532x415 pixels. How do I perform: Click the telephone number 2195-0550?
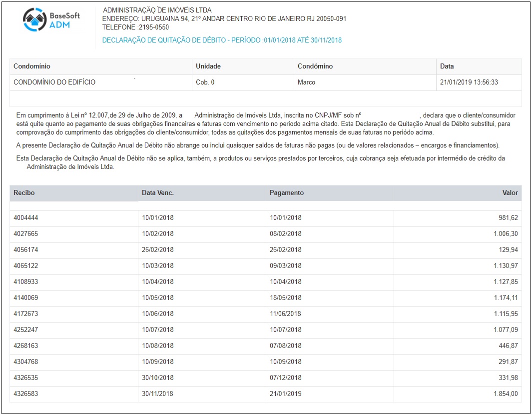146,27
